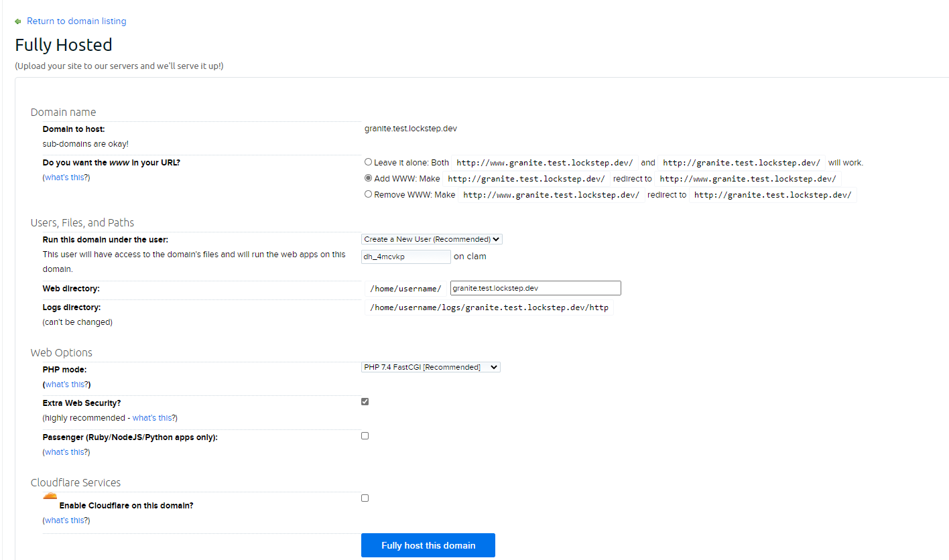The height and width of the screenshot is (560, 949).
Task: Open what's this under Cloudflare Services
Action: click(65, 520)
